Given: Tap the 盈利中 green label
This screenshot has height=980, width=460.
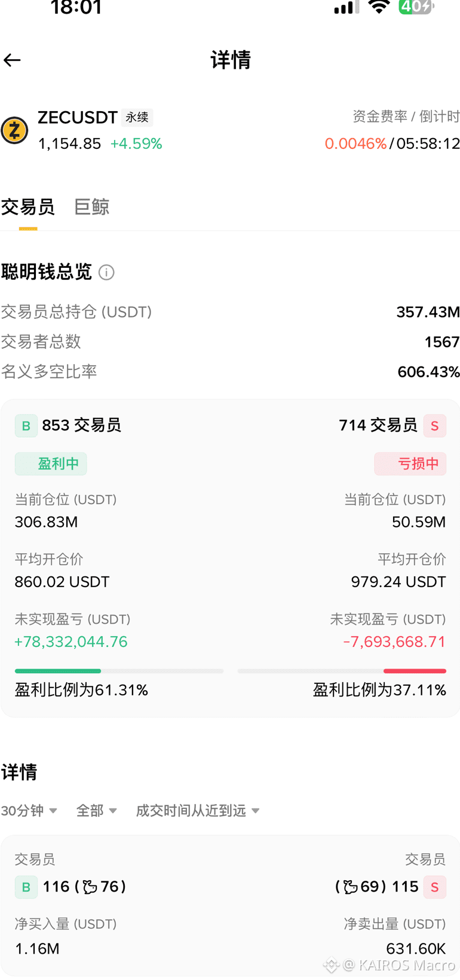Looking at the screenshot, I should click(x=51, y=463).
